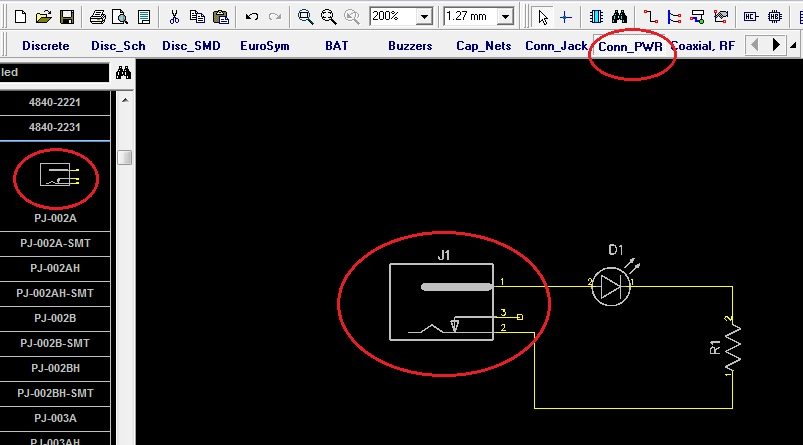
Task: Cut the selection with the scissors icon
Action: tap(174, 17)
